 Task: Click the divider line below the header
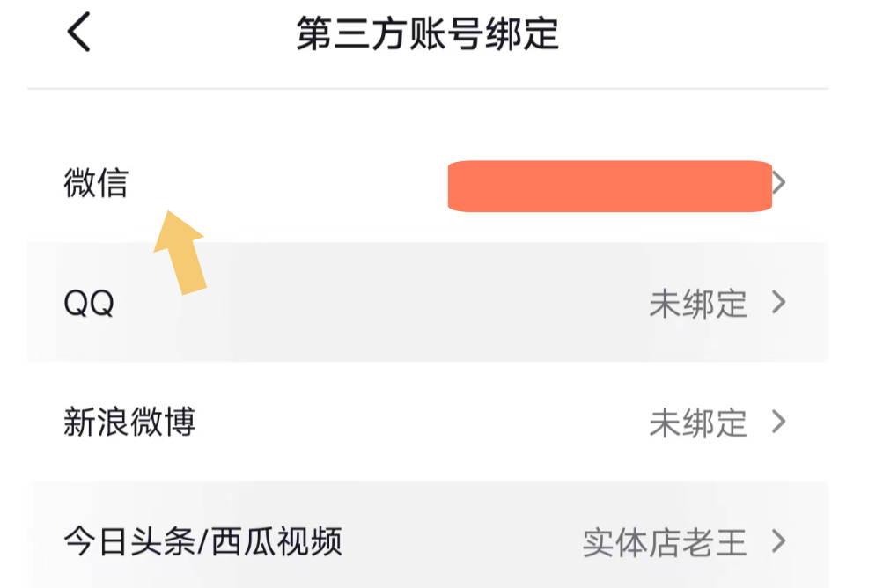(x=428, y=89)
